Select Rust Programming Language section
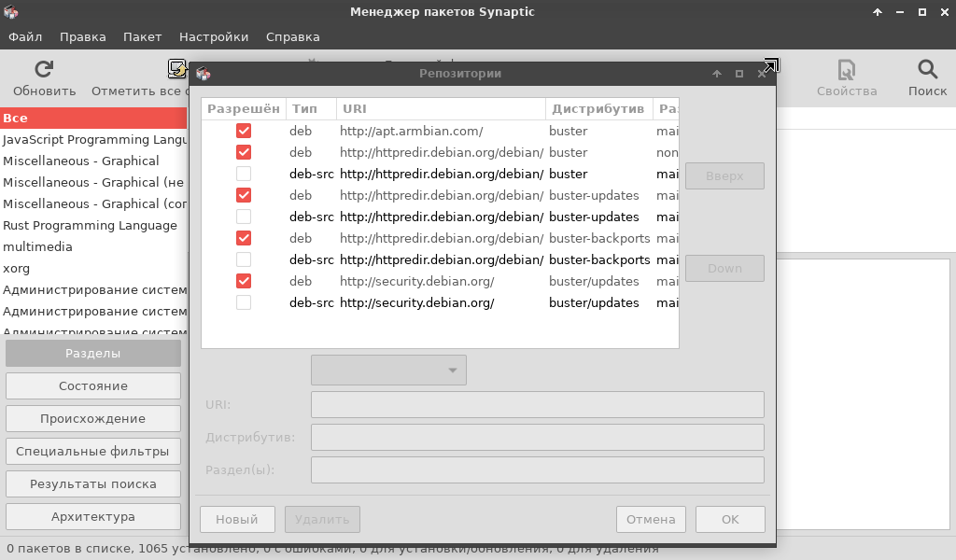This screenshot has height=560, width=956. coord(93,226)
